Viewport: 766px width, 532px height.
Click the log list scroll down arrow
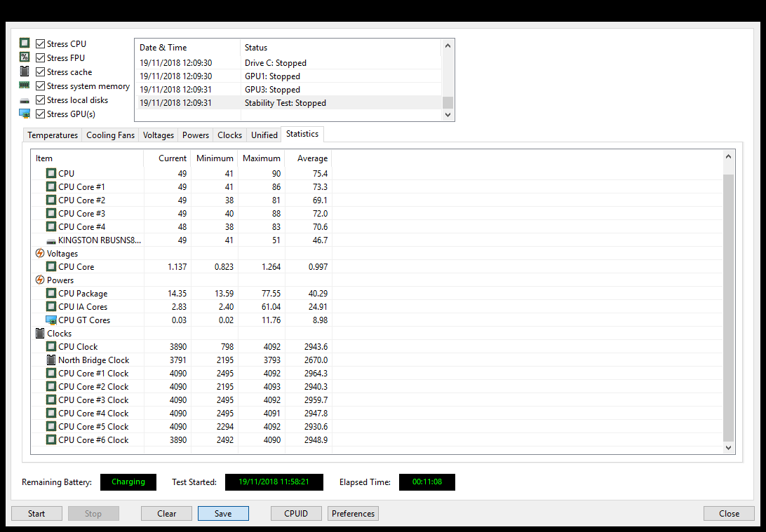(x=448, y=115)
